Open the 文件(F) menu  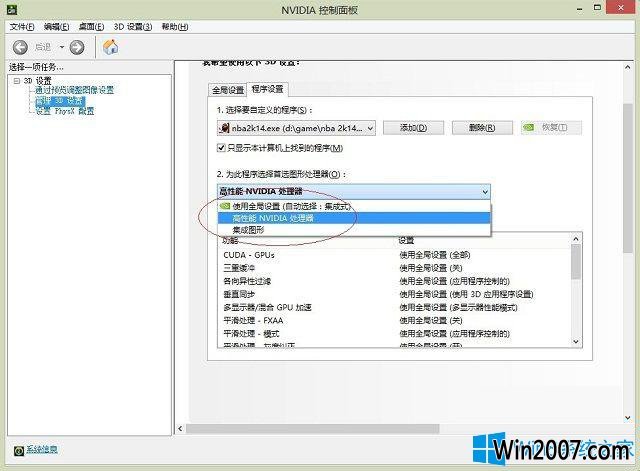click(x=22, y=27)
